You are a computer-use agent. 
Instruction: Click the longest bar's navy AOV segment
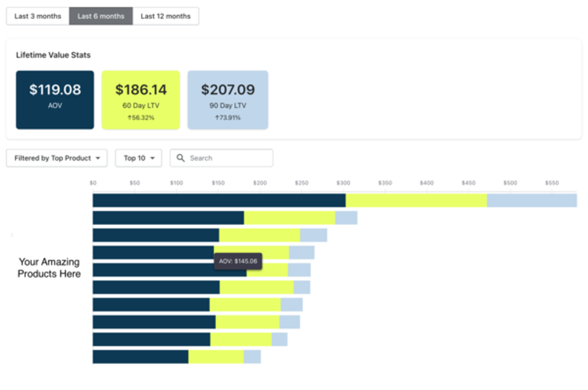(x=219, y=200)
